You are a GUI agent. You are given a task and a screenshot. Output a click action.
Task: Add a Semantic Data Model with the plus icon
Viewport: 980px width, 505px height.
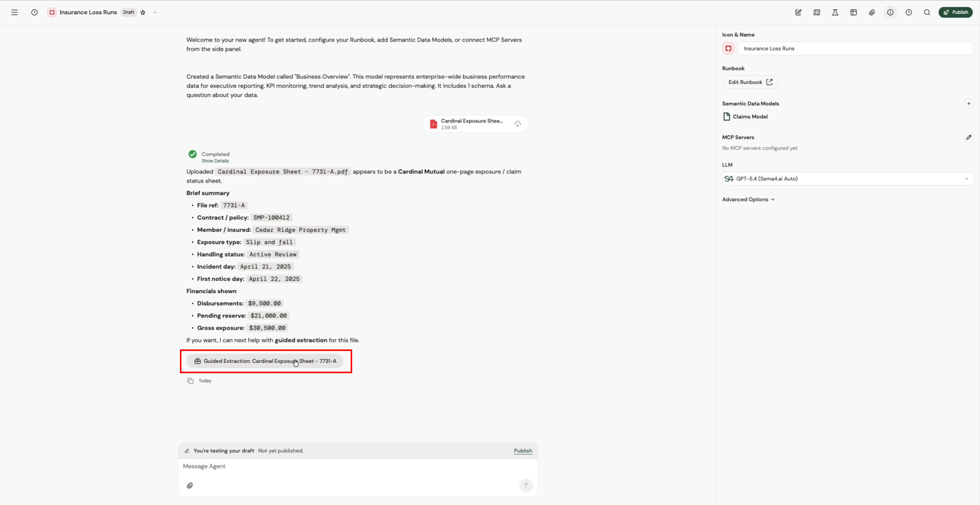969,103
